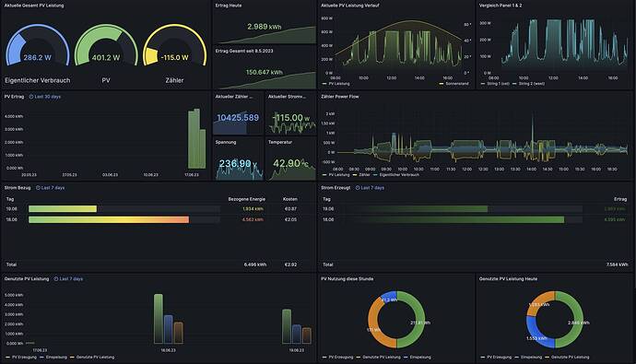Click the €2.92 total cost value
Viewport: 636px width, 364px height.
291,264
